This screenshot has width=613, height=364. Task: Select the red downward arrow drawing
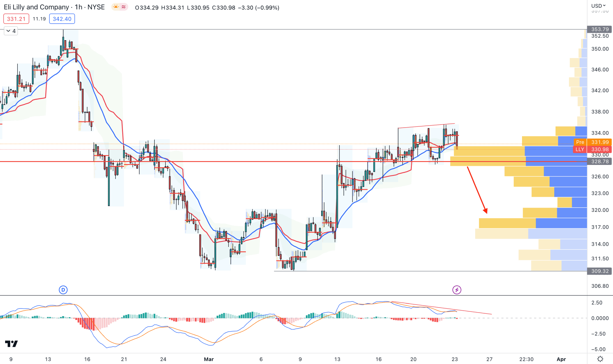point(477,190)
